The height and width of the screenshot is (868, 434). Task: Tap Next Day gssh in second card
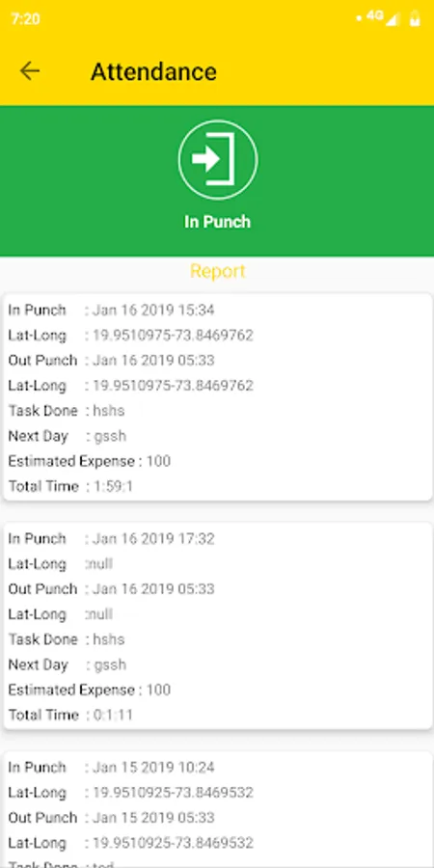pos(67,665)
